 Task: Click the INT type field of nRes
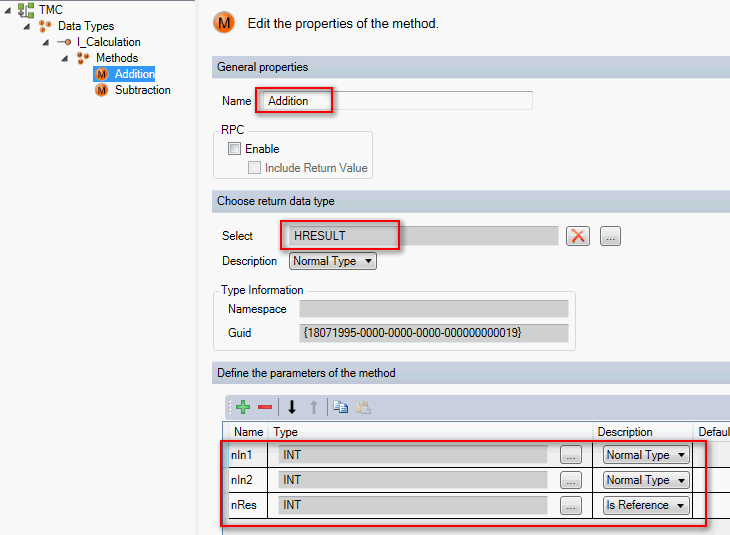click(x=412, y=505)
